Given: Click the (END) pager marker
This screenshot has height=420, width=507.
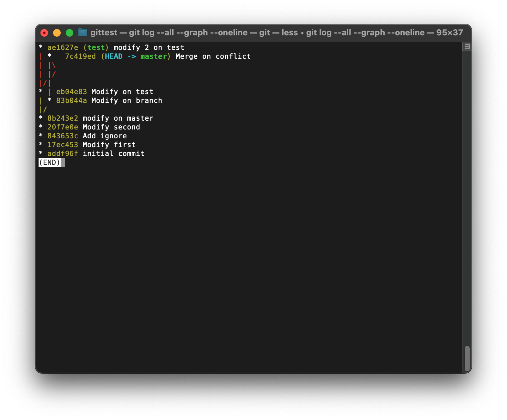Looking at the screenshot, I should tap(50, 162).
